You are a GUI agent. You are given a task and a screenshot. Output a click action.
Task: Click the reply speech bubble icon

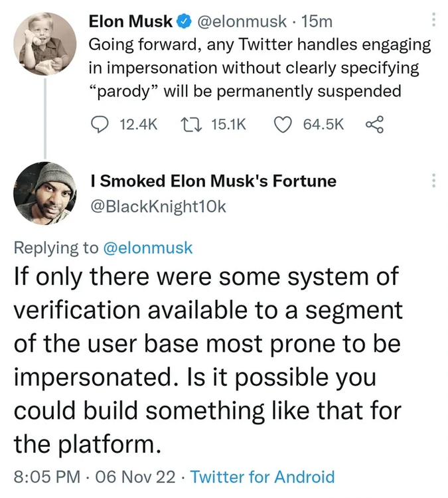(x=97, y=124)
